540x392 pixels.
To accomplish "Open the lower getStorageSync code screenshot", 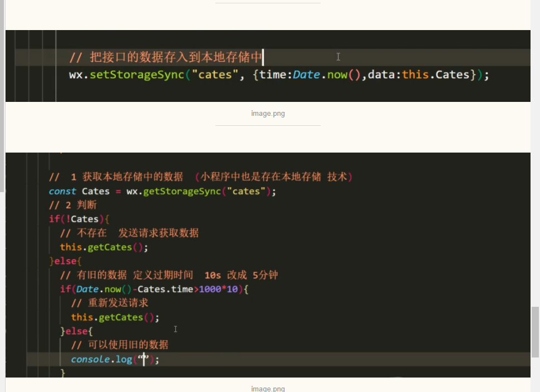I will tap(268, 265).
